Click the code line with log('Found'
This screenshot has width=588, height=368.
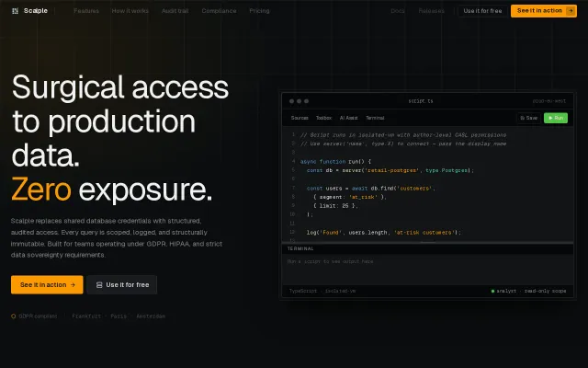(x=384, y=233)
